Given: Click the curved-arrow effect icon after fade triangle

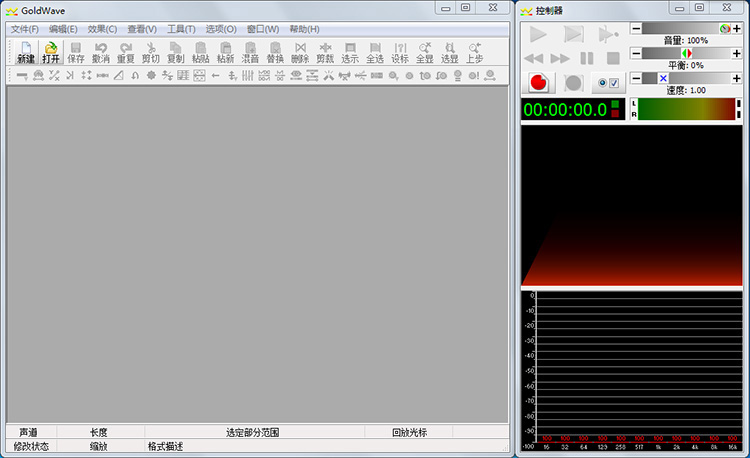Looking at the screenshot, I should [135, 76].
